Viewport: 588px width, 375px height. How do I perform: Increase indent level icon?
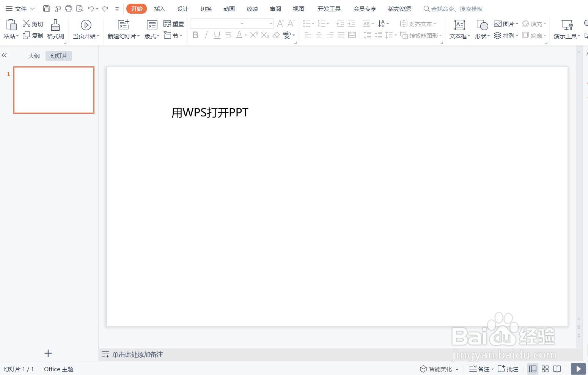tap(351, 24)
